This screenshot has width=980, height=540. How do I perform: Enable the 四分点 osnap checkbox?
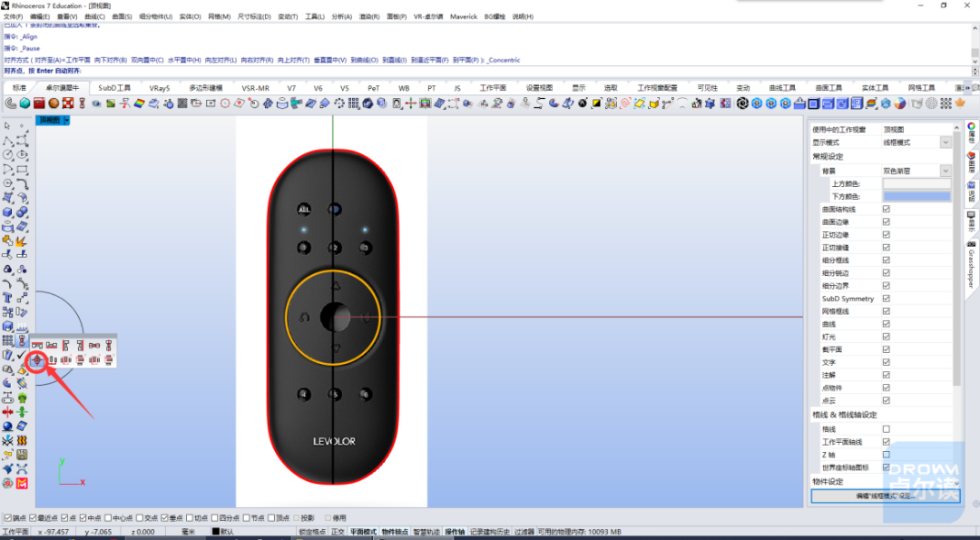point(215,518)
